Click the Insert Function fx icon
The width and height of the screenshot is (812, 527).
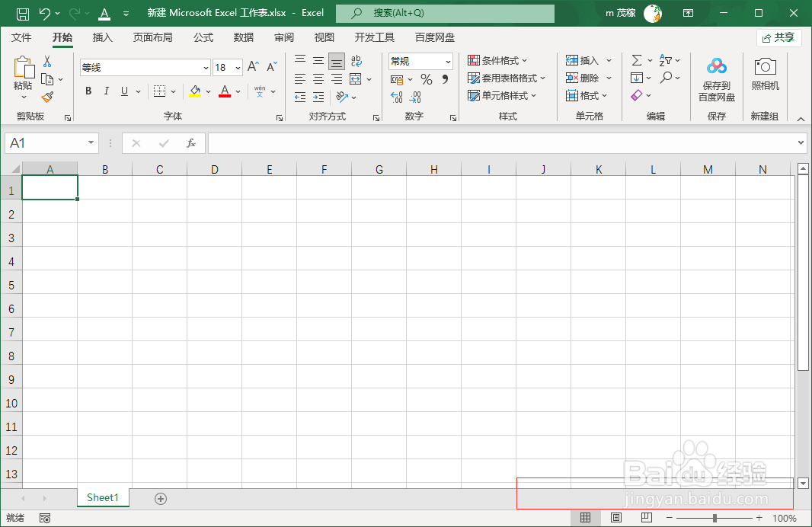coord(191,143)
